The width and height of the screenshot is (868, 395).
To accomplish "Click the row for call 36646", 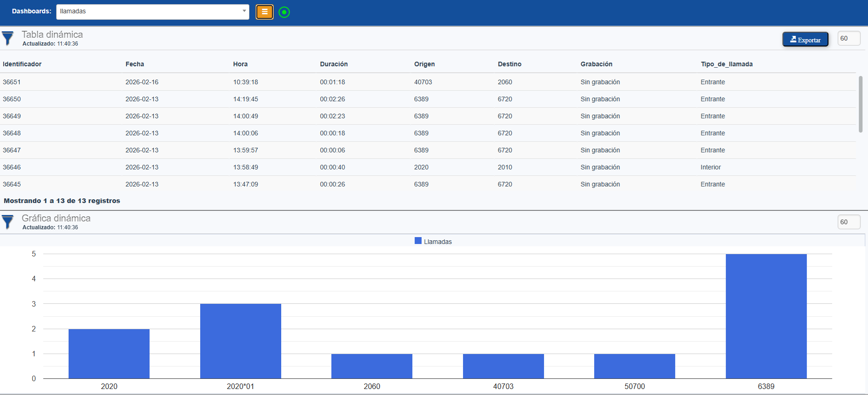I will pyautogui.click(x=12, y=167).
